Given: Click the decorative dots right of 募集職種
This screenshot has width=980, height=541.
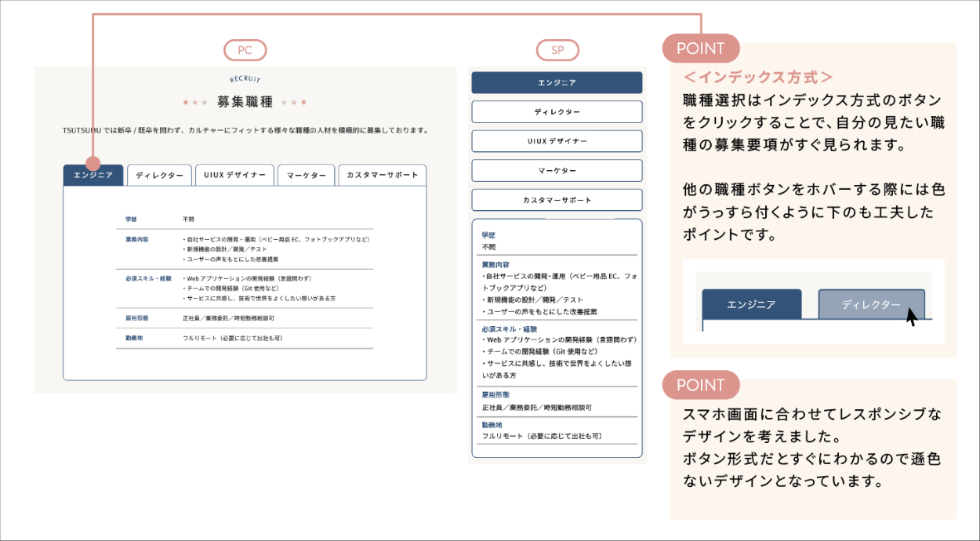Looking at the screenshot, I should [294, 102].
